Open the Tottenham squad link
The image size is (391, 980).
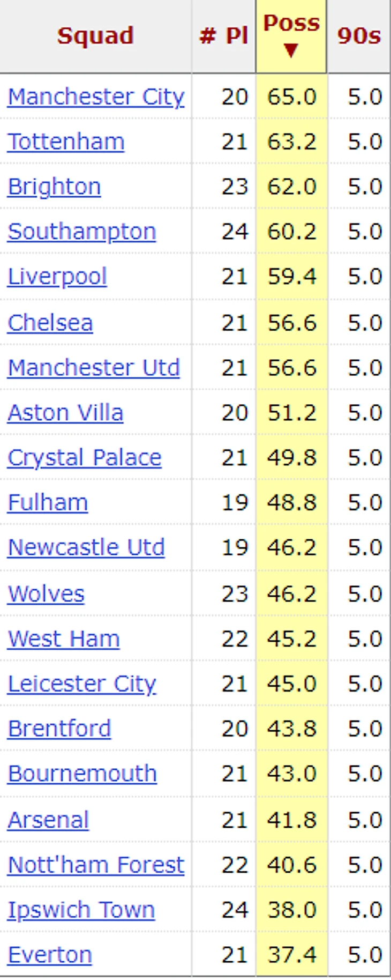click(66, 142)
